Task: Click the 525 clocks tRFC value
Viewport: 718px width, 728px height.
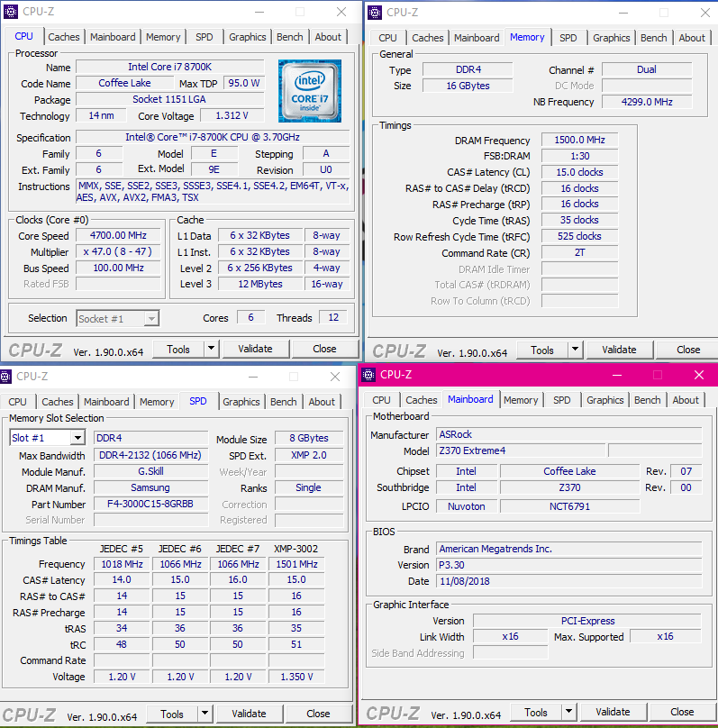Action: click(x=579, y=236)
